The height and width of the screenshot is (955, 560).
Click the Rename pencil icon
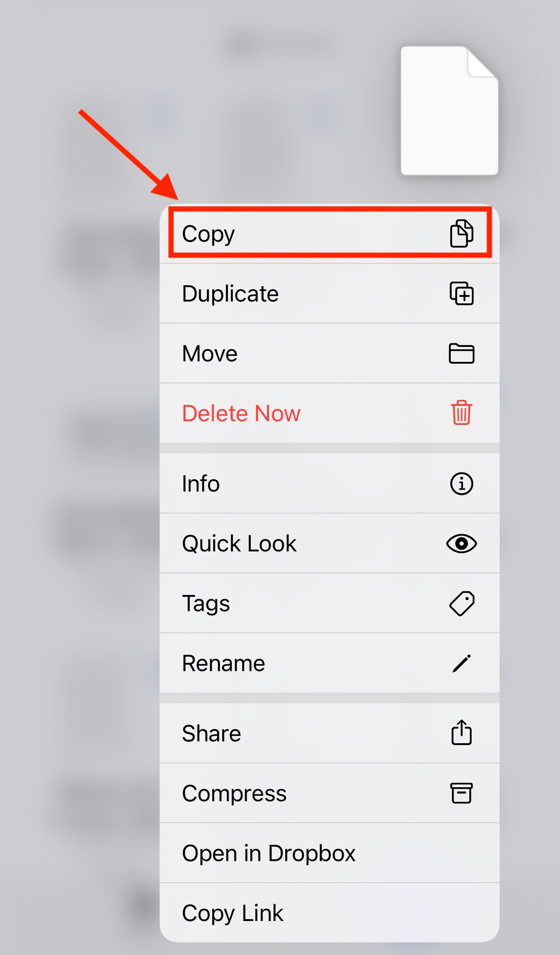(x=462, y=663)
